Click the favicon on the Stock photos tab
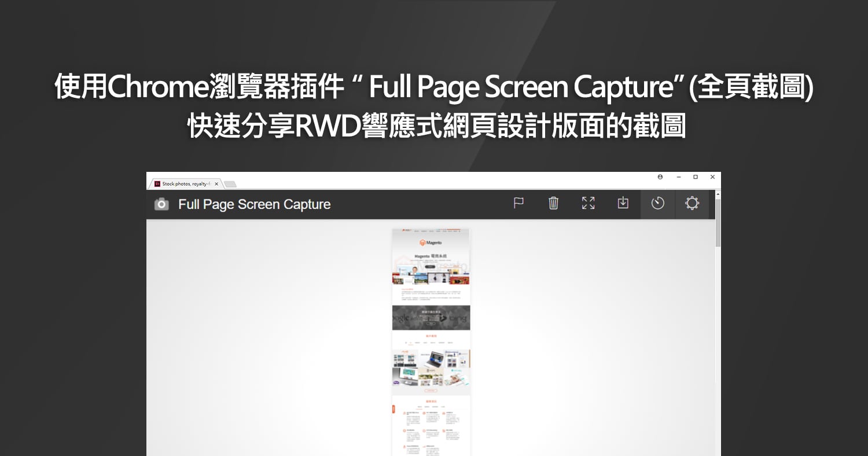The height and width of the screenshot is (456, 868). tap(157, 184)
